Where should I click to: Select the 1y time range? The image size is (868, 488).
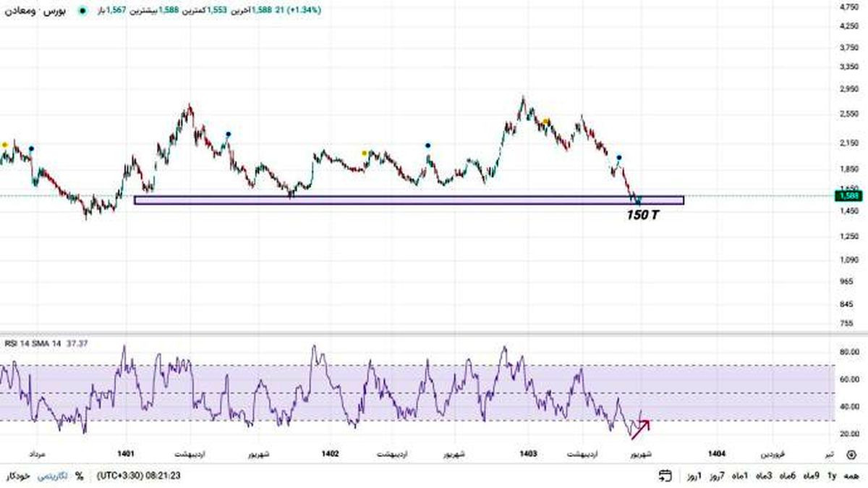(x=832, y=476)
